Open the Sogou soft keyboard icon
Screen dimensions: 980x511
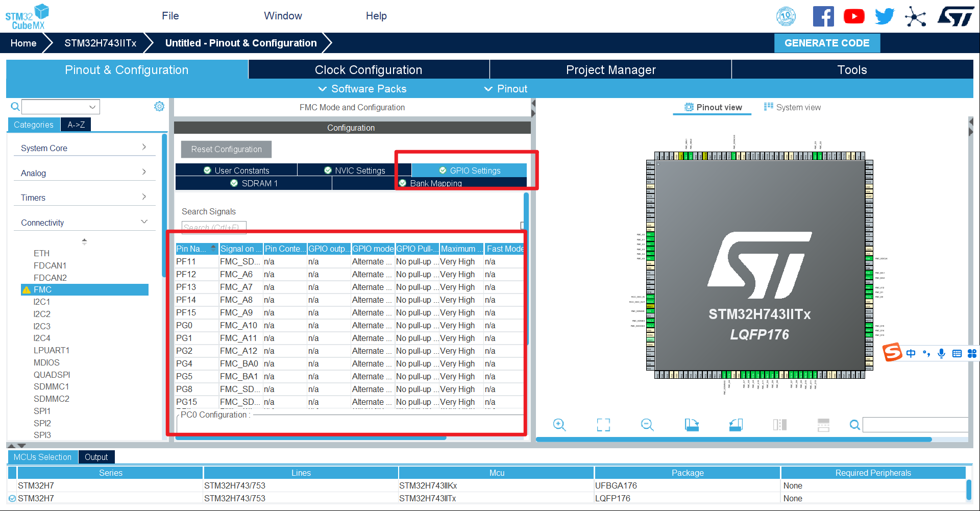[x=957, y=353]
